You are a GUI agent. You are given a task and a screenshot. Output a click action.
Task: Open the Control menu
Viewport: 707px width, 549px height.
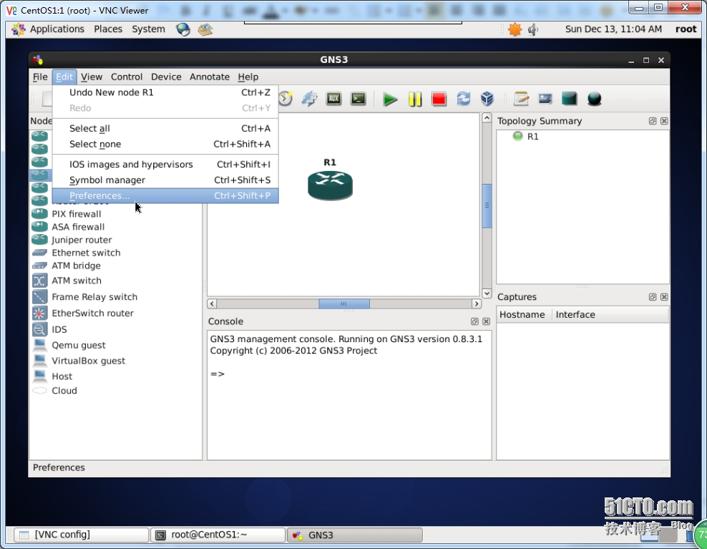pos(127,77)
